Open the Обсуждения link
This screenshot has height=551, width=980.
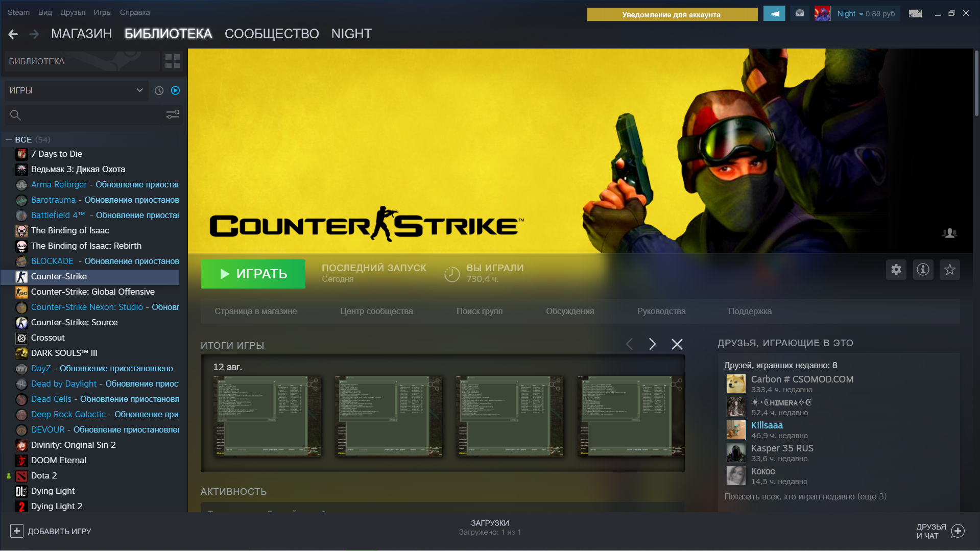(570, 311)
